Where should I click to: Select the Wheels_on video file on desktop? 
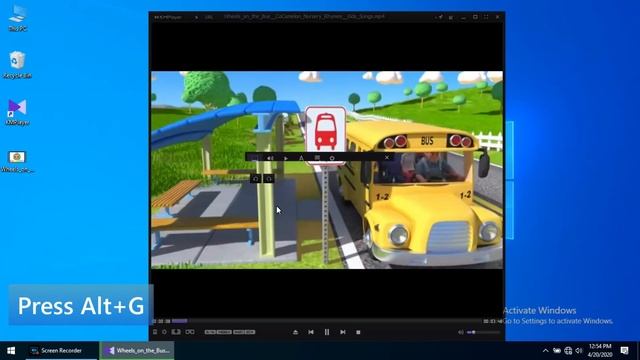(17, 162)
